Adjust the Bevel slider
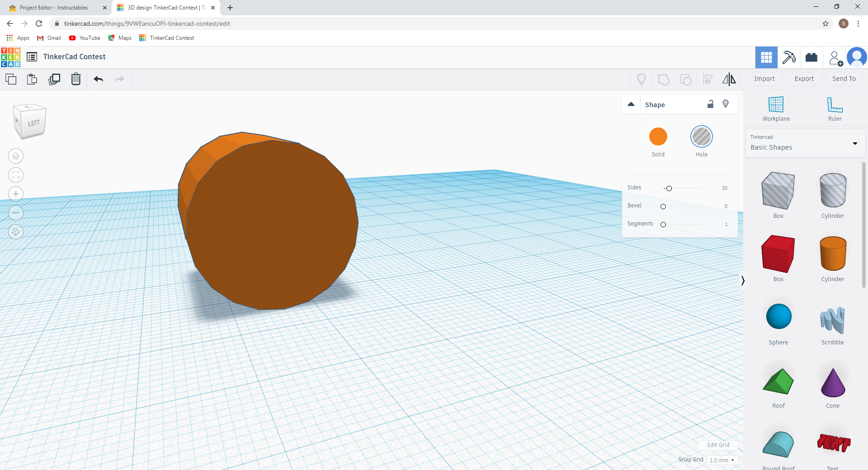The width and height of the screenshot is (868, 470). point(663,207)
